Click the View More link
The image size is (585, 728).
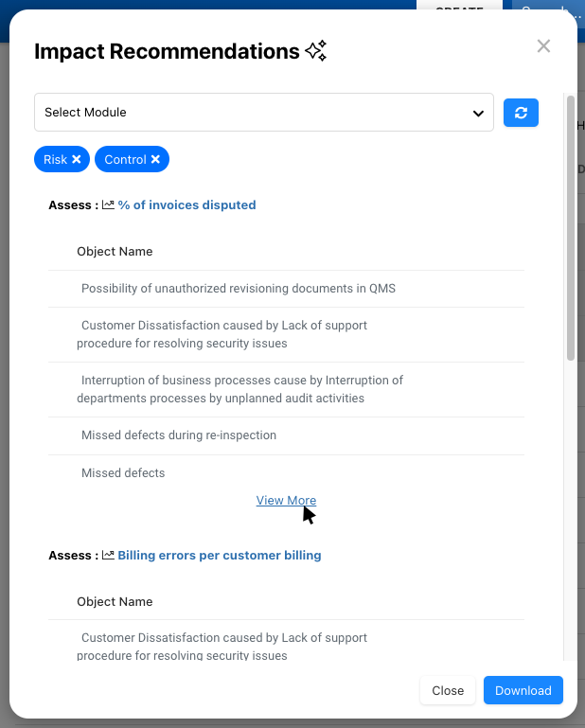tap(286, 501)
